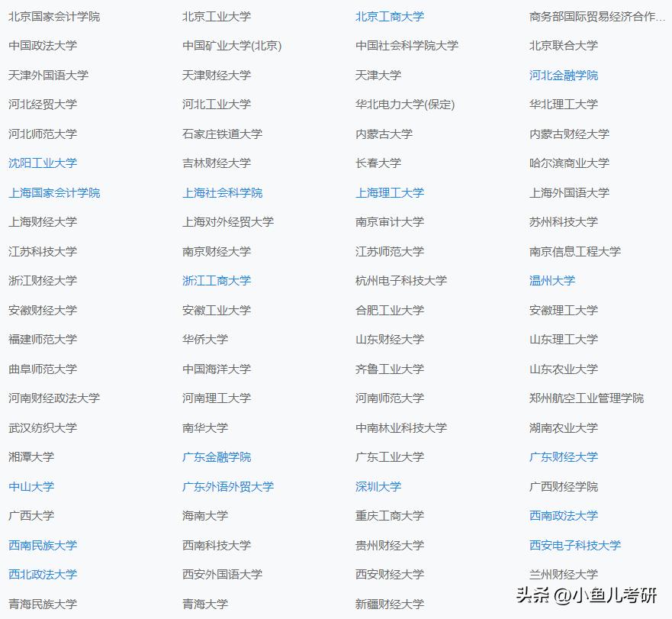Select 贵州财经大学 entry
The height and width of the screenshot is (619, 672).
(390, 546)
